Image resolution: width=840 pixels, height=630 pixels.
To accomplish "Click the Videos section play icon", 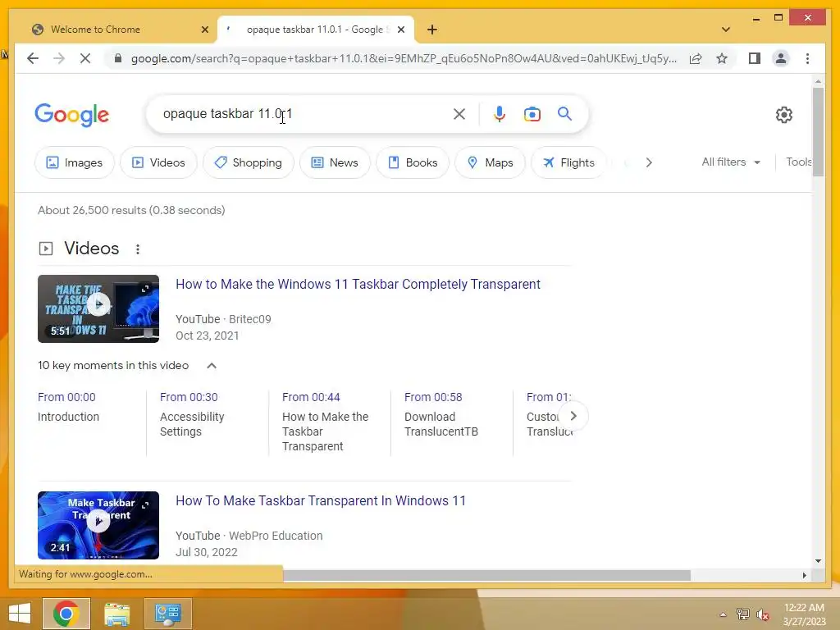I will (x=46, y=249).
